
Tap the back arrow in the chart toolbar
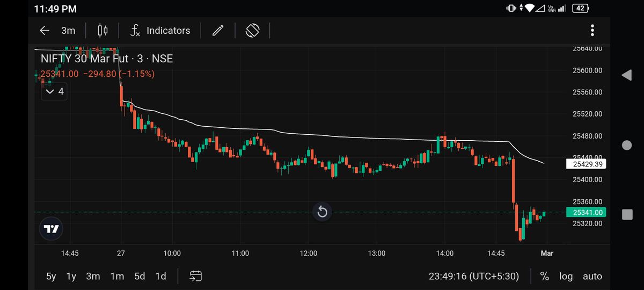tap(45, 31)
